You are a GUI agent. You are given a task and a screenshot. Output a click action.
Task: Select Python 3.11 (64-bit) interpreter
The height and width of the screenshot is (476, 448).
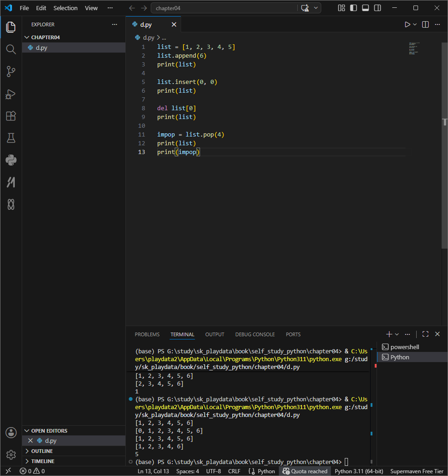pos(359,471)
